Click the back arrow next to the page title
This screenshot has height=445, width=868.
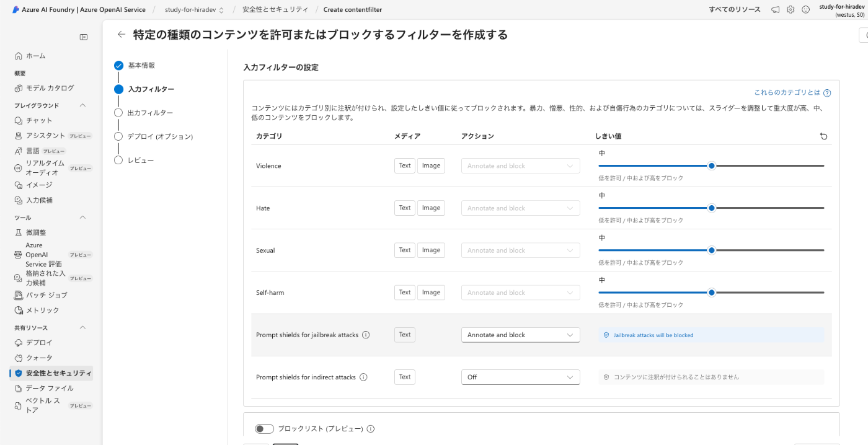[x=122, y=35]
